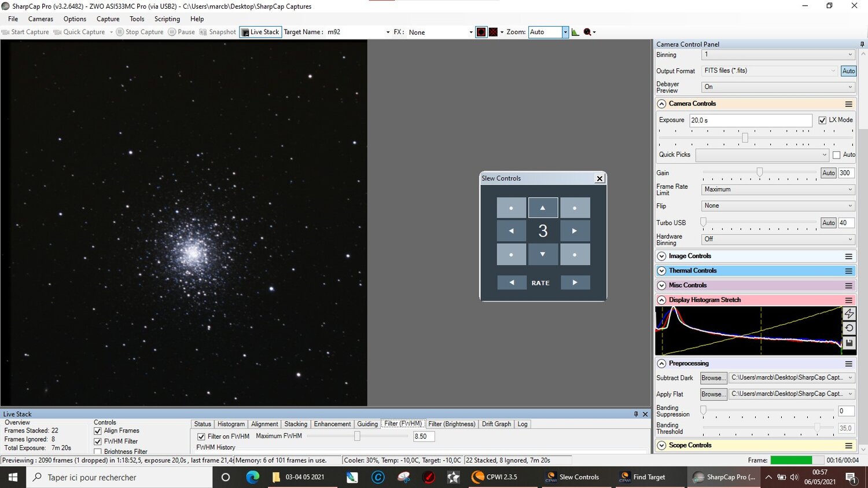Toggle the FWHM Filter checkbox
This screenshot has height=488, width=868.
tap(98, 441)
